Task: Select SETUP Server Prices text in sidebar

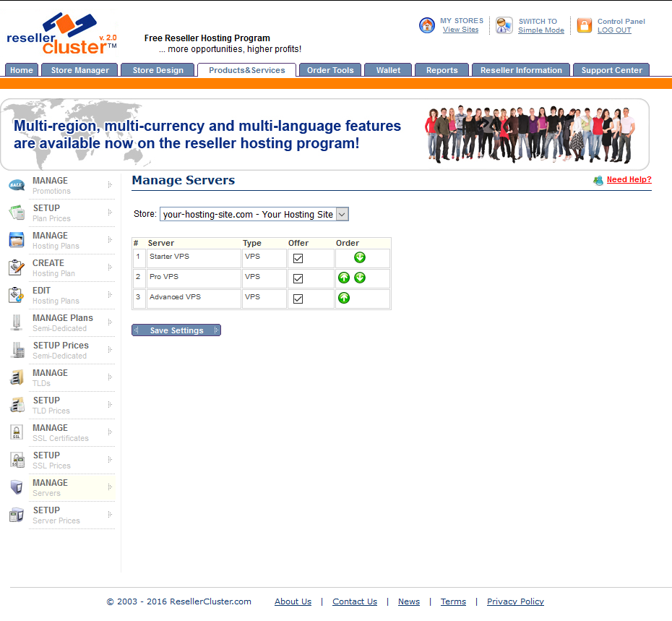Action: (x=56, y=515)
